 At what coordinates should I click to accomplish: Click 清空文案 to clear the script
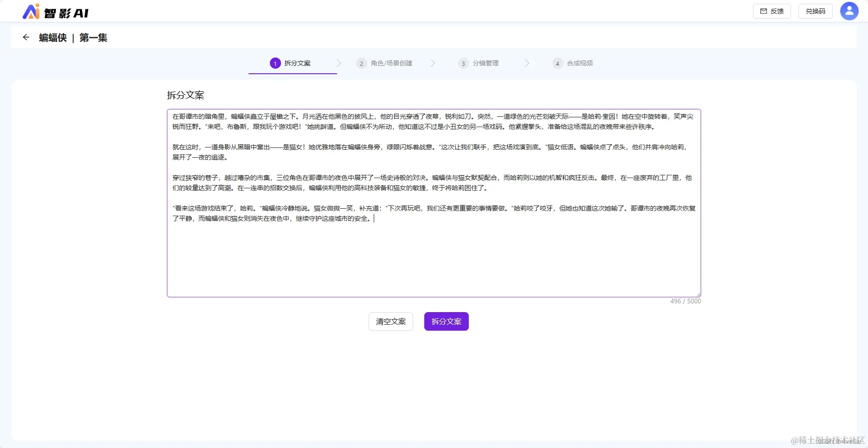[390, 321]
